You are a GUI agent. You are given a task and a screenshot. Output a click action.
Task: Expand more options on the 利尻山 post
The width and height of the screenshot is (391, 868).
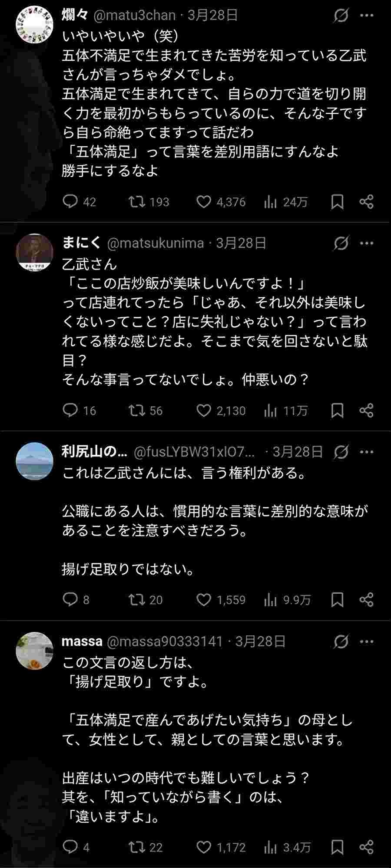click(x=367, y=452)
